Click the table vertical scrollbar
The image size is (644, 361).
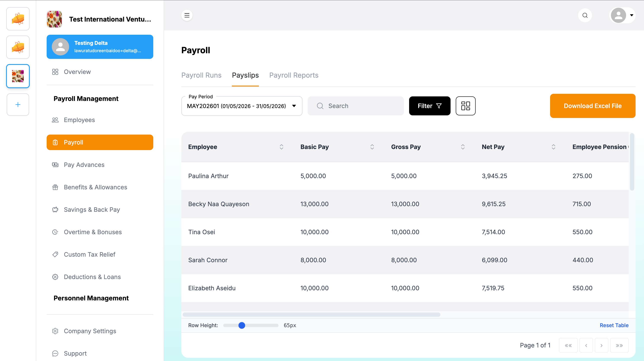tap(632, 162)
